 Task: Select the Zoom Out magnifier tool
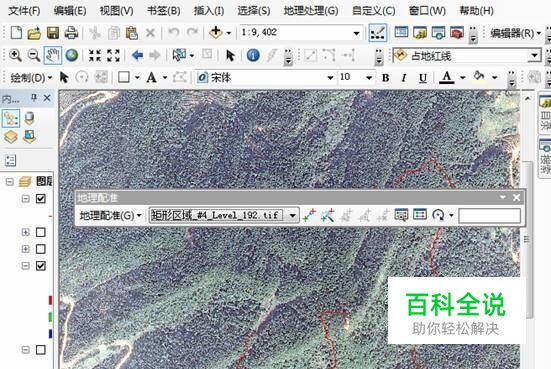point(34,55)
